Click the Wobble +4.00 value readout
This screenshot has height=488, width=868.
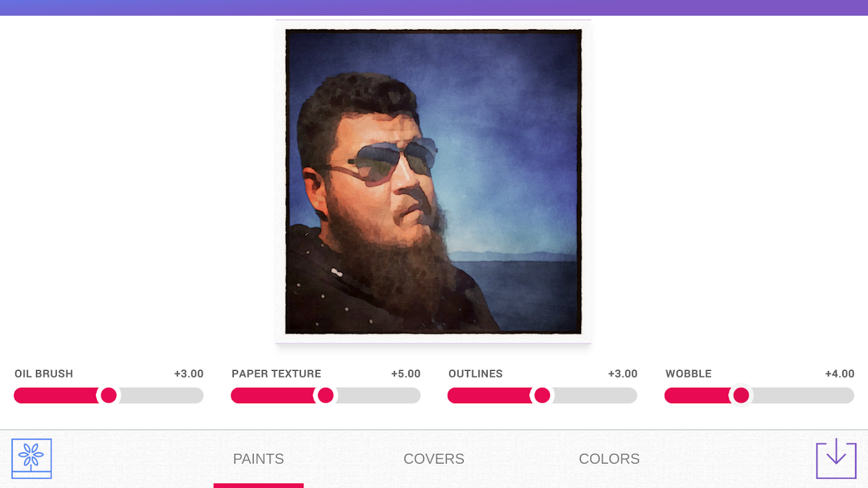[839, 373]
